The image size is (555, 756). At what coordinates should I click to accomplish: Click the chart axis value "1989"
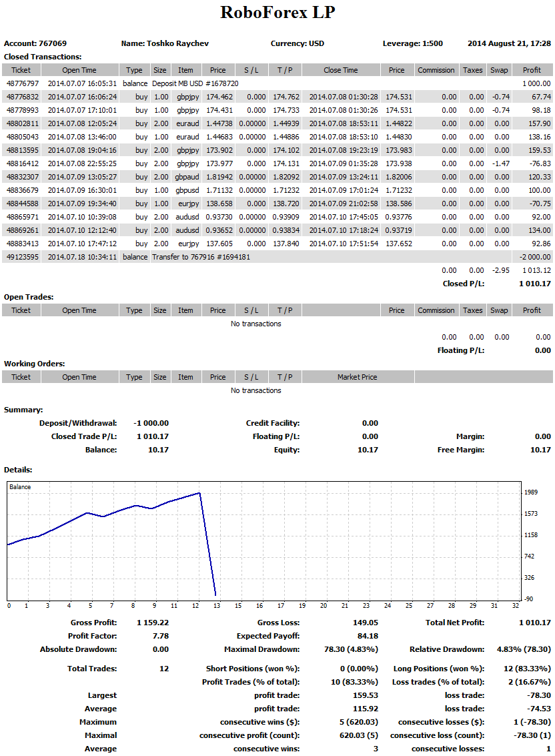click(x=531, y=492)
